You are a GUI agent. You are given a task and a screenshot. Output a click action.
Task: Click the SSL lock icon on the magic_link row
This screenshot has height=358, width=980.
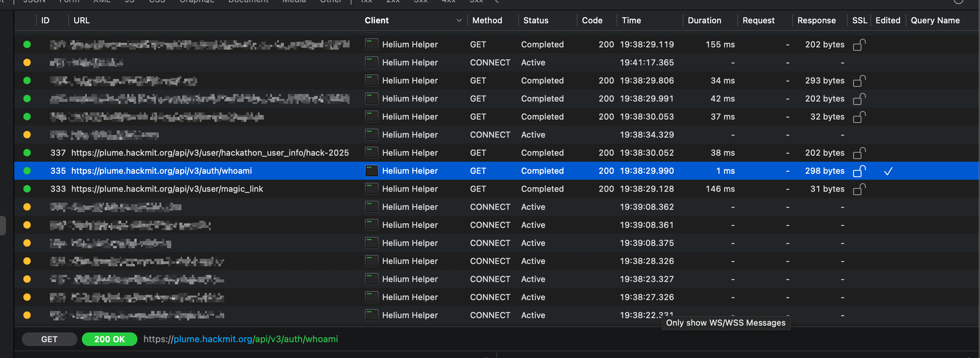[x=859, y=189]
